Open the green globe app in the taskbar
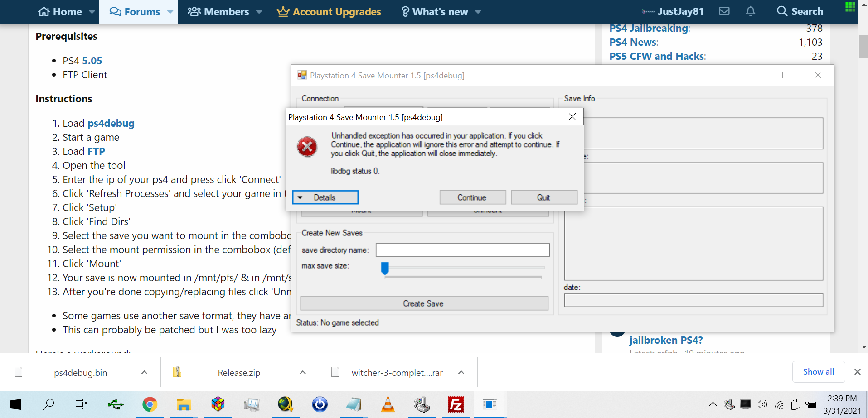868x418 pixels. [x=286, y=404]
